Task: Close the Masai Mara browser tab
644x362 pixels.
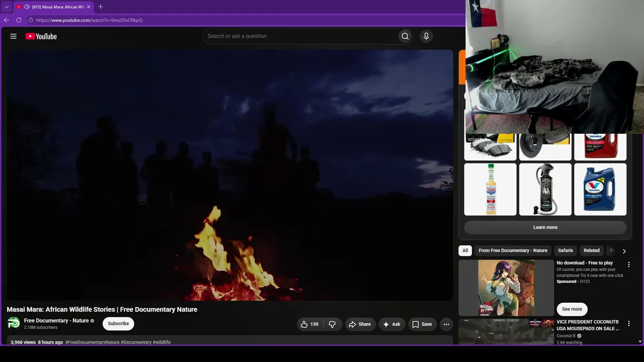Action: (x=89, y=7)
